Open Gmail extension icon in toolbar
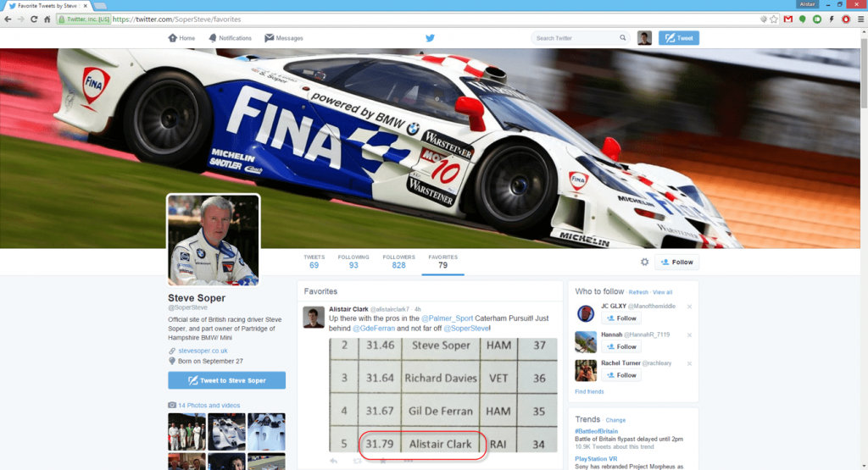The width and height of the screenshot is (868, 470). [788, 19]
